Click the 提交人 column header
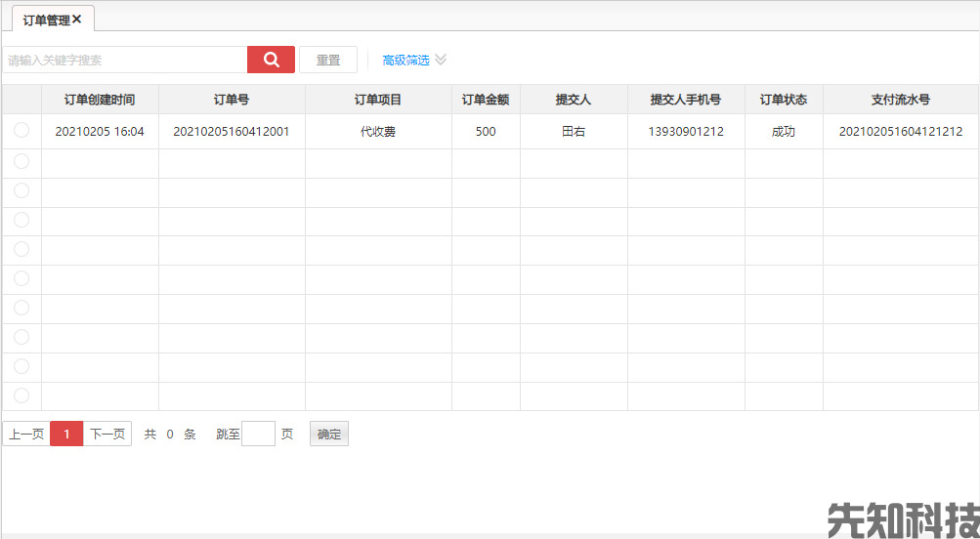Viewport: 980px width, 539px height. (574, 100)
